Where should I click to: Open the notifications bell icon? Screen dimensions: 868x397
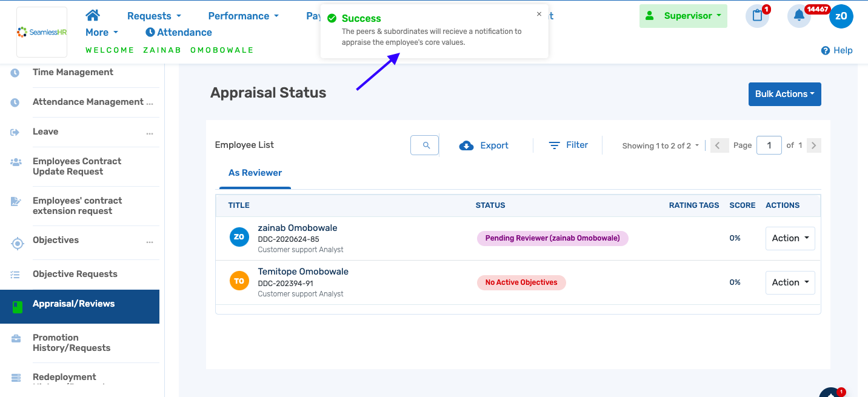coord(799,16)
